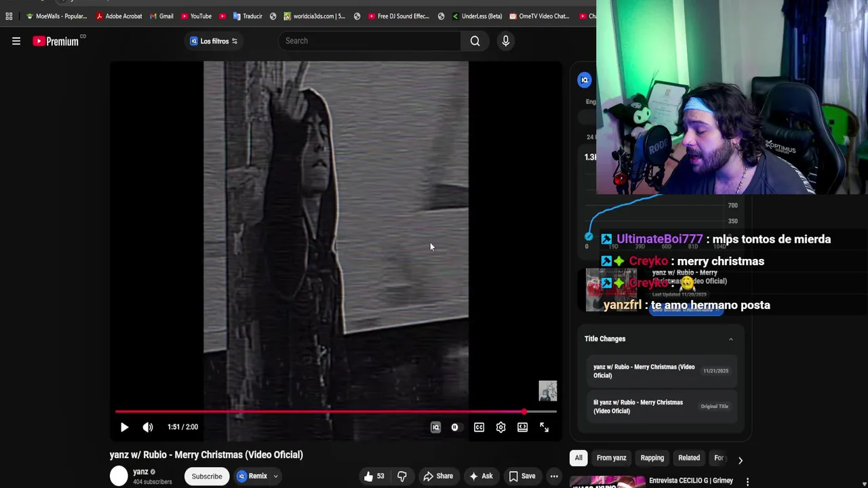Open the Traducir bookmark

point(247,16)
